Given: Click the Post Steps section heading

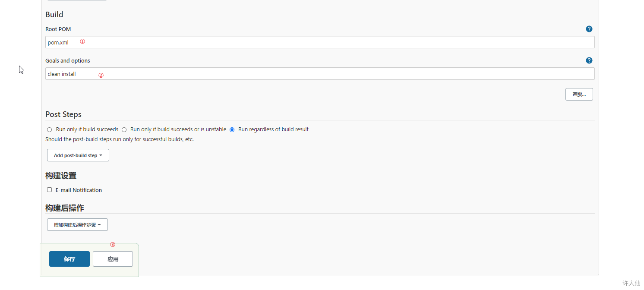Looking at the screenshot, I should coord(63,114).
